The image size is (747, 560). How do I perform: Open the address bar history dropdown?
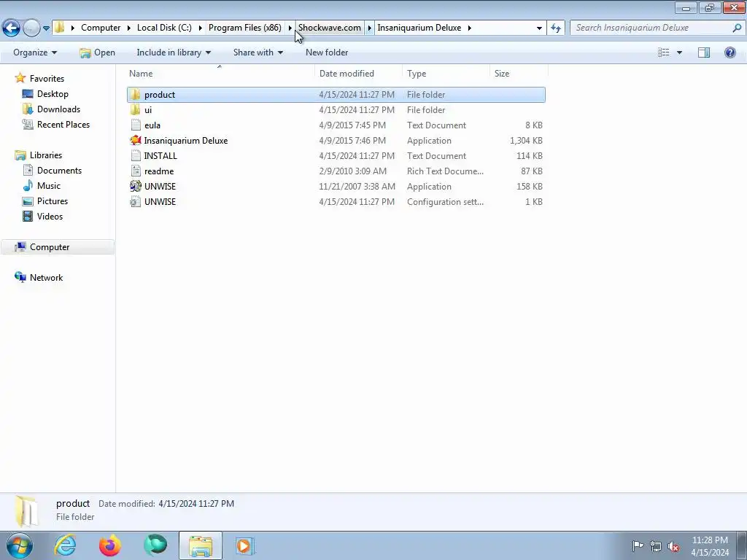pos(539,28)
